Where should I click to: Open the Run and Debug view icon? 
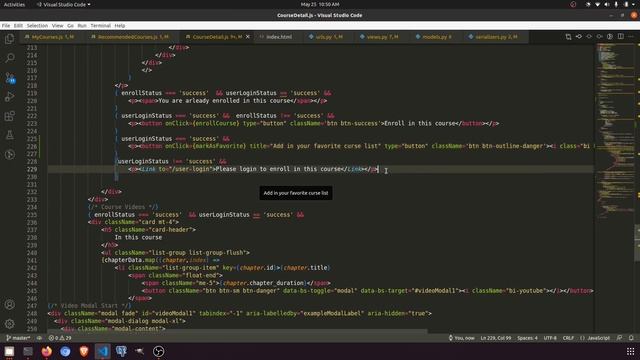pyautogui.click(x=10, y=97)
